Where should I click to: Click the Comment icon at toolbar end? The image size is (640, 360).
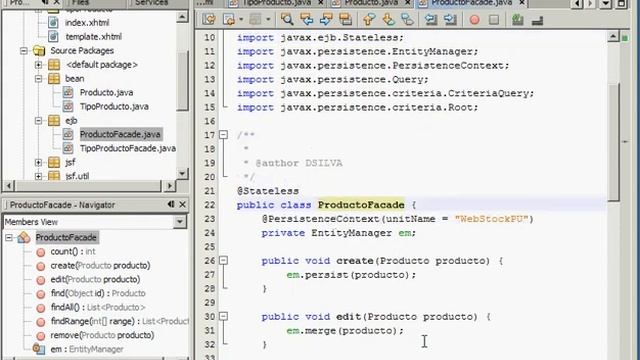pyautogui.click(x=537, y=20)
